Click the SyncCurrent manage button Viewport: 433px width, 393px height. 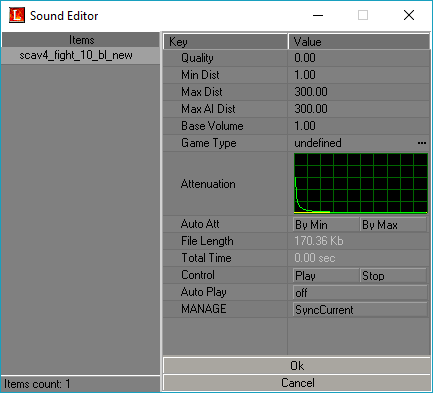[360, 310]
